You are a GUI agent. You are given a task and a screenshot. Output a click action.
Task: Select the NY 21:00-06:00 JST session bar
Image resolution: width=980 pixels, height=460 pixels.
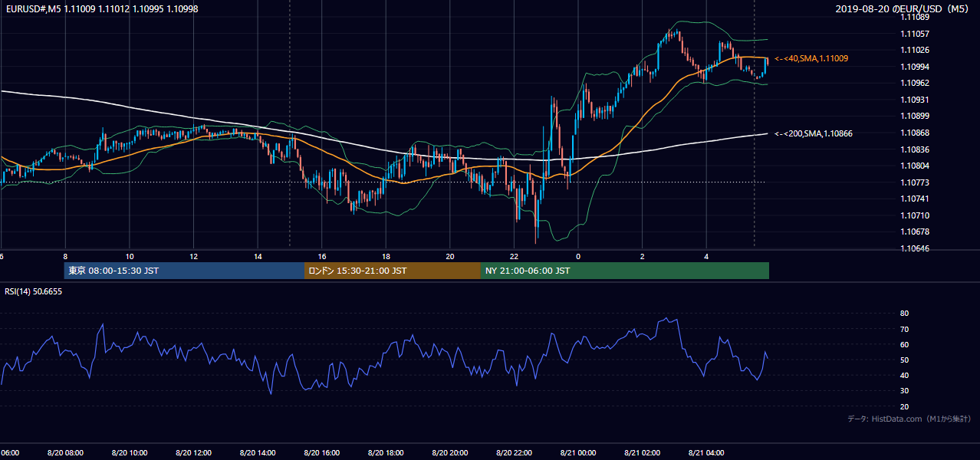click(625, 271)
